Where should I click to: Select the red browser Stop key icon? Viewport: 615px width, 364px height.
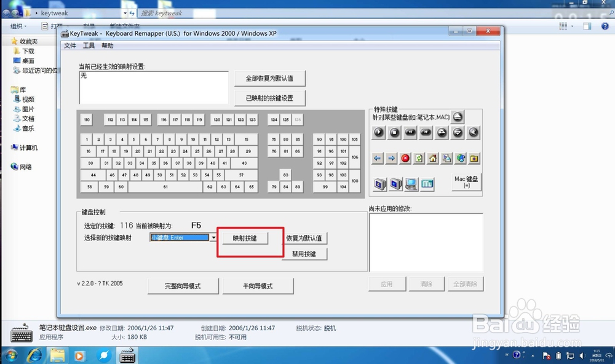coord(405,159)
